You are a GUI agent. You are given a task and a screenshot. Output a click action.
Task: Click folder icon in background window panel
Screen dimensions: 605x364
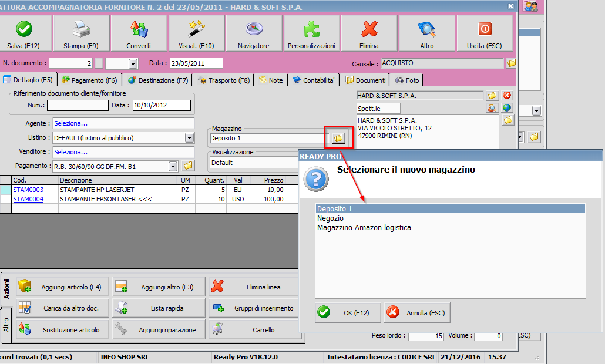(534, 136)
